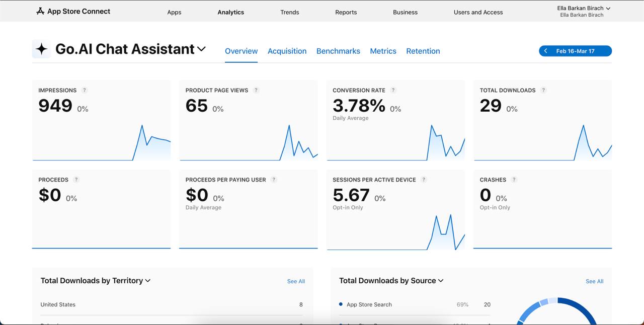Click the back arrow in the date range
644x325 pixels.
[546, 51]
